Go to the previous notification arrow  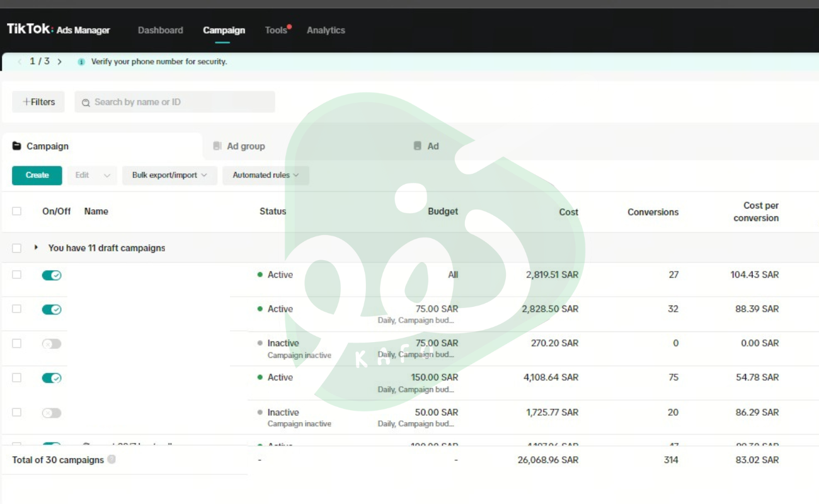[20, 62]
